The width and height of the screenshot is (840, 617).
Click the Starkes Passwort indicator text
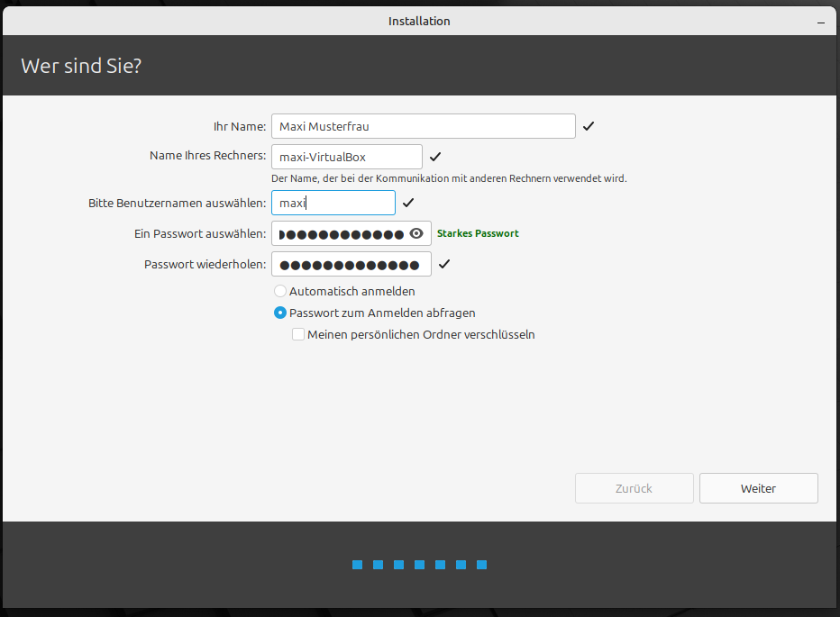(x=478, y=233)
